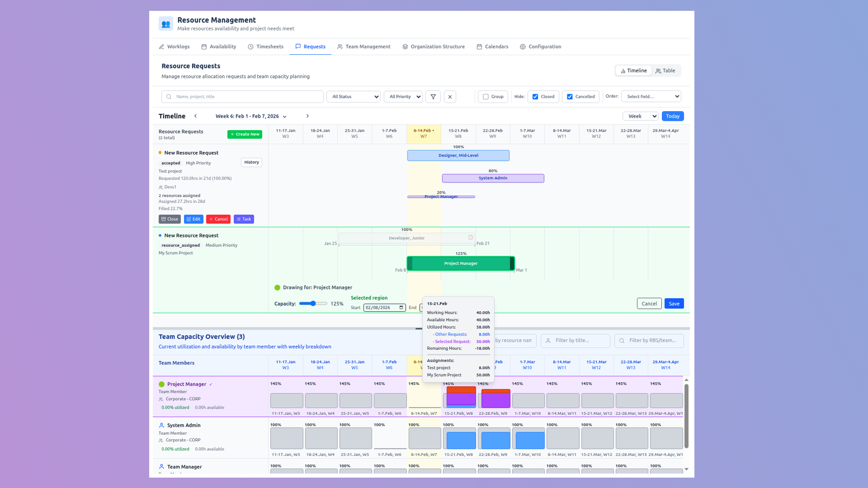
Task: View History of the accepted request
Action: [251, 162]
